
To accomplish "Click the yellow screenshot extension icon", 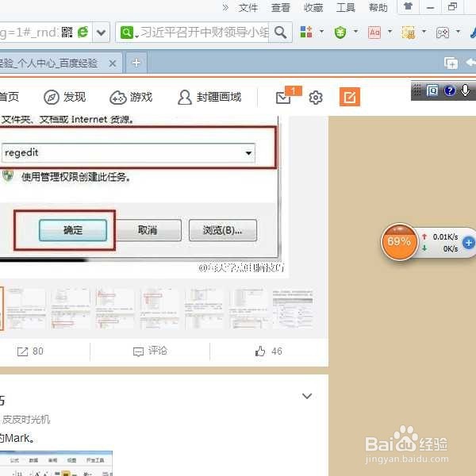I will 409,33.
